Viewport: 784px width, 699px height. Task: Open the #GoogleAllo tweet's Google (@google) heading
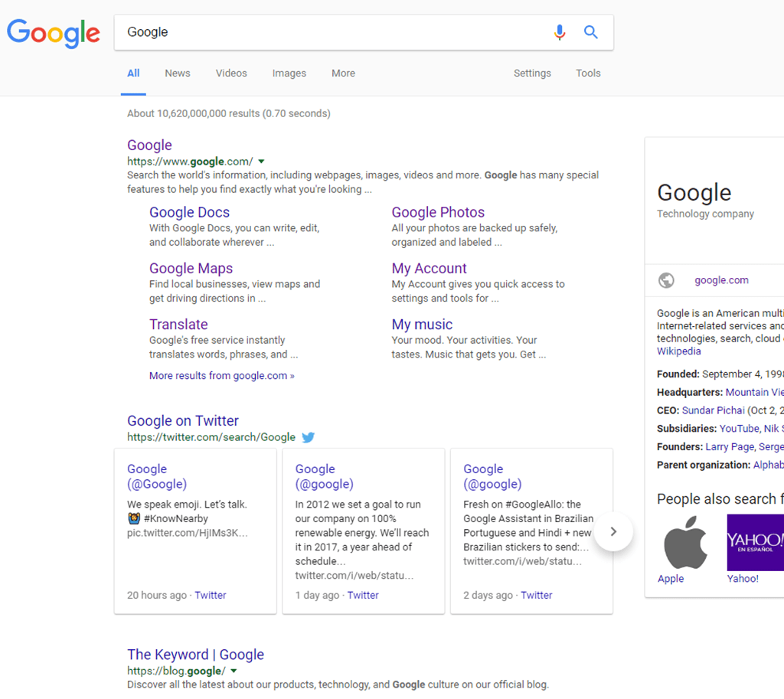point(492,476)
